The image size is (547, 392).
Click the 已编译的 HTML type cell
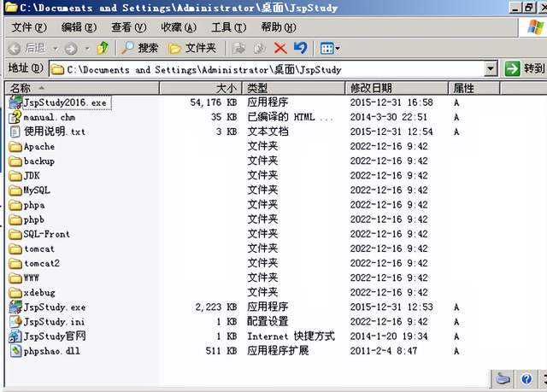point(290,117)
